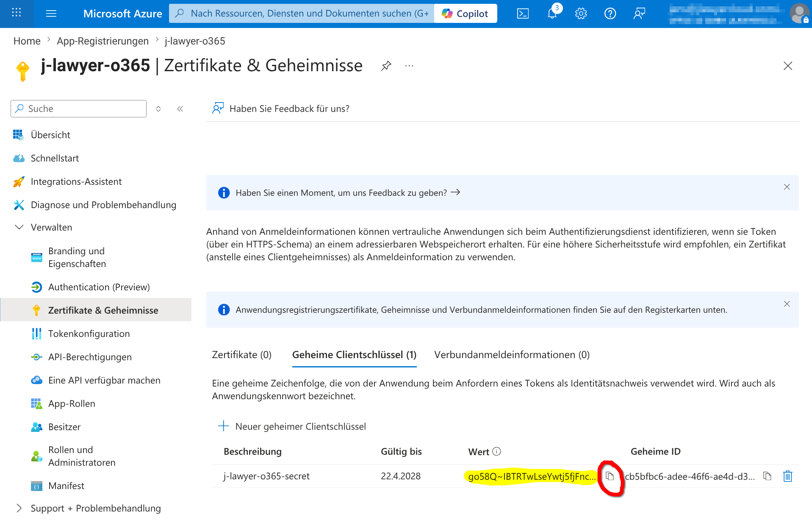Screen dimensions: 812x531
Task: Copy the secret Wert to clipboard
Action: [610, 476]
